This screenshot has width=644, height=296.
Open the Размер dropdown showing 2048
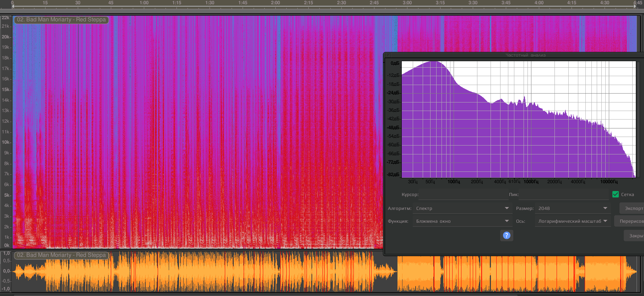click(x=573, y=208)
